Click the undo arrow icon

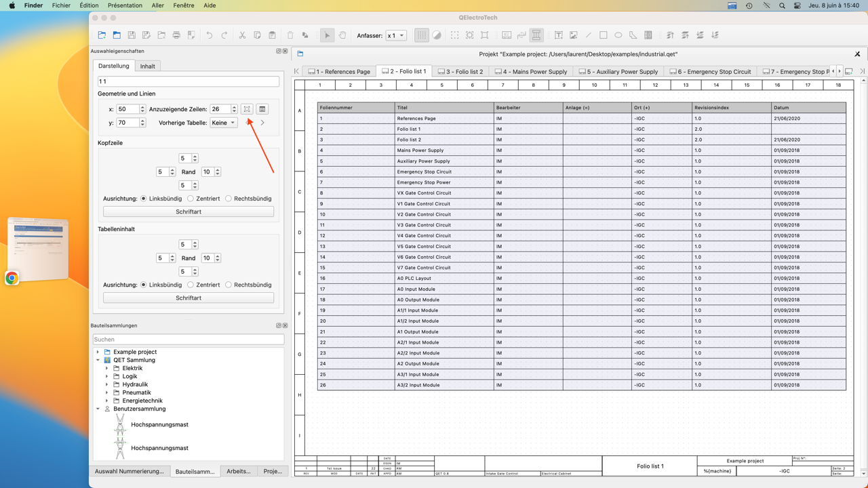point(210,35)
